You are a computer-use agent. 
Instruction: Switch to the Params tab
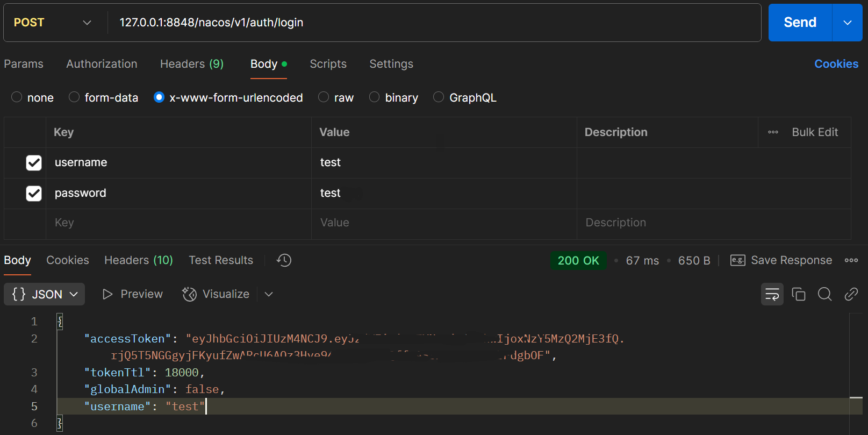click(x=24, y=64)
